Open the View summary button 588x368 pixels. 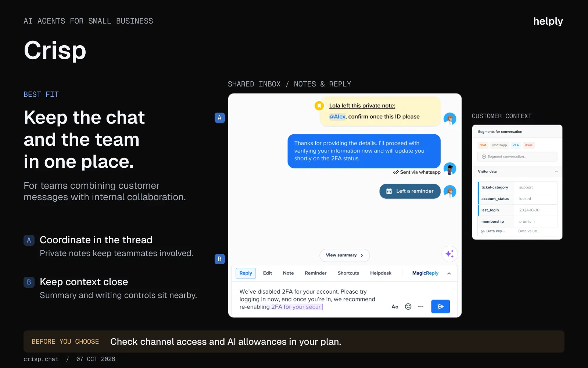click(344, 255)
